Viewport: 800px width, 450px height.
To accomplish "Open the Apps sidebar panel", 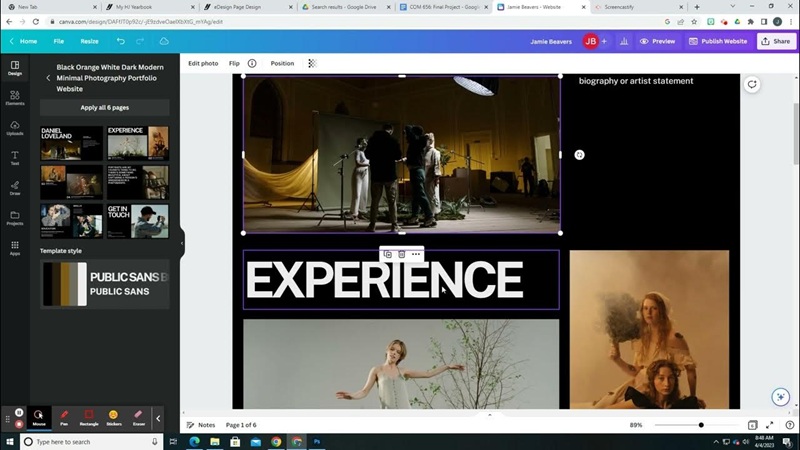I will [x=15, y=248].
